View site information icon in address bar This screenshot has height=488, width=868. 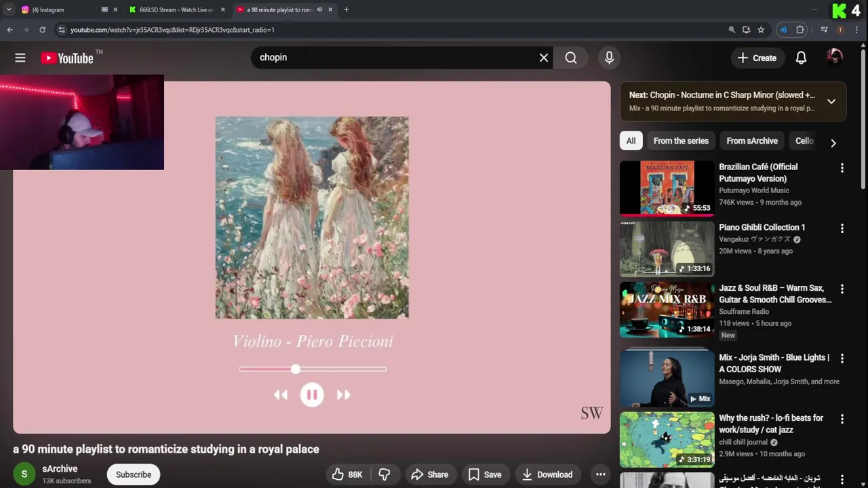click(x=62, y=30)
